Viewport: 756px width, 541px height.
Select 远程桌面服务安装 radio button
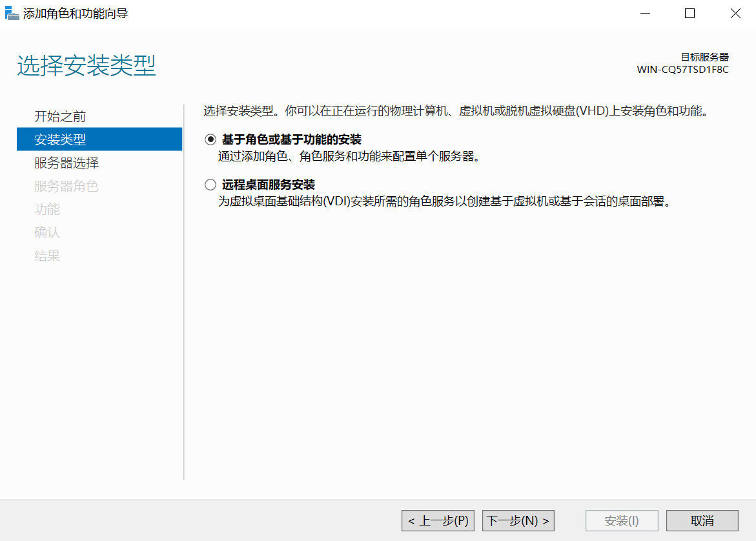210,185
